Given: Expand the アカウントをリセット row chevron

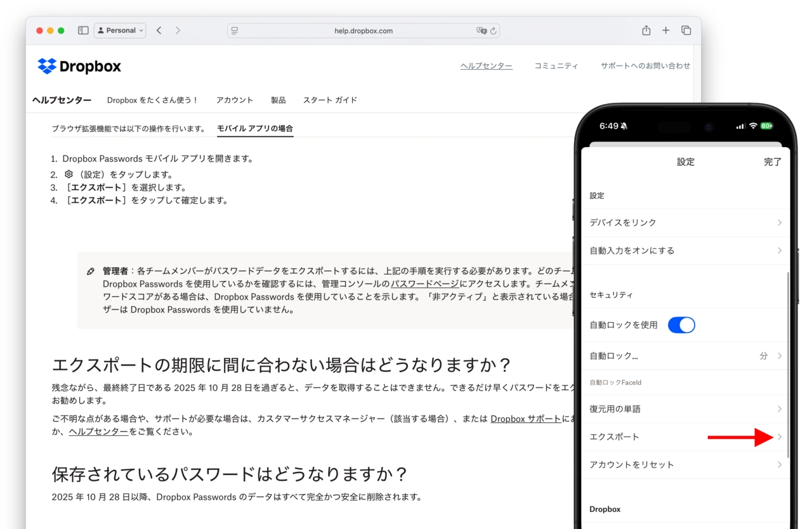Looking at the screenshot, I should point(779,465).
